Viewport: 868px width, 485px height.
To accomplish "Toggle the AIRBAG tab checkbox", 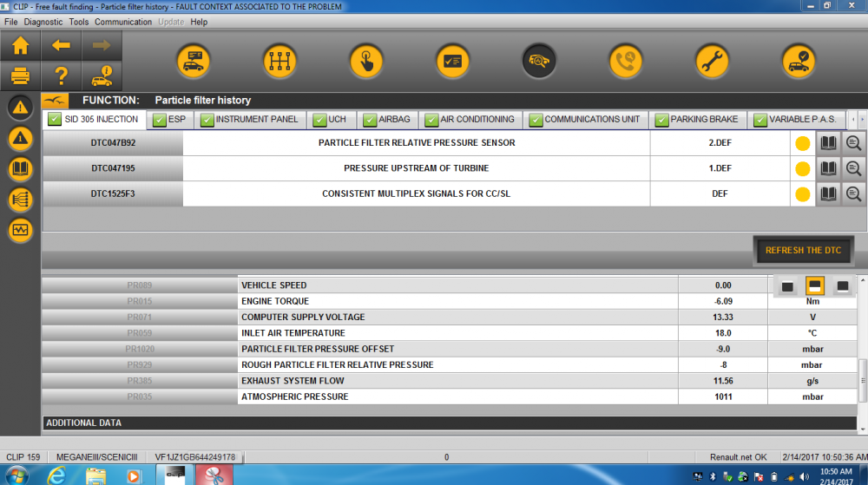I will [x=370, y=120].
